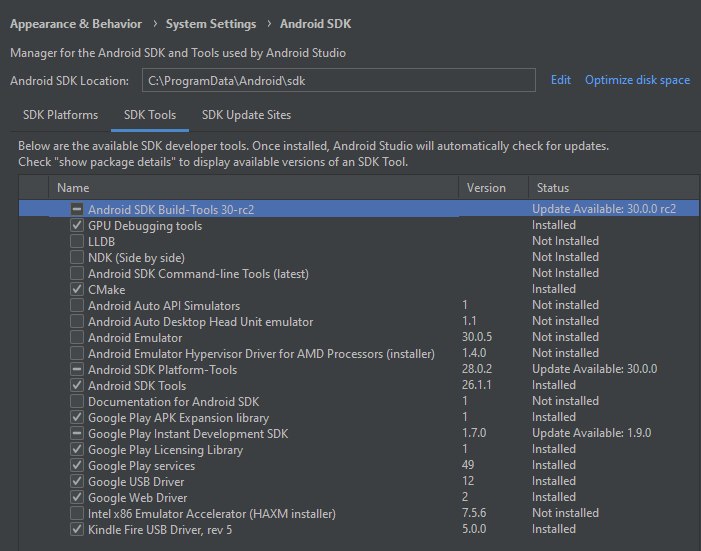Select version 26.1.1 of Android SDK Tools
Viewport: 701px width, 551px height.
477,385
